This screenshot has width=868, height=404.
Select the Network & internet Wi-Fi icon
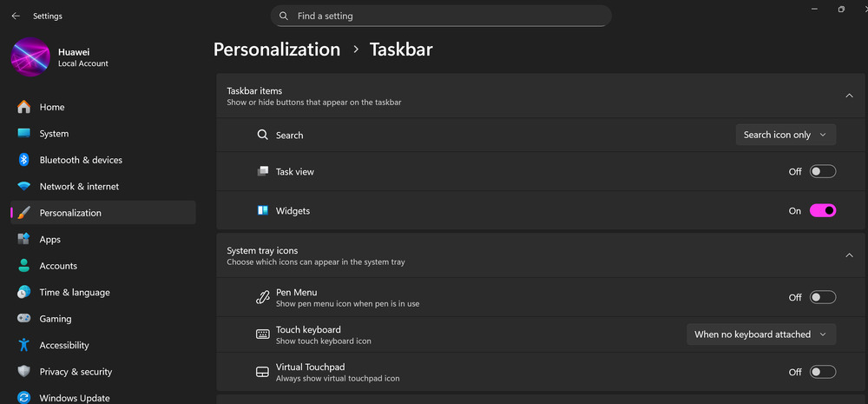click(23, 187)
